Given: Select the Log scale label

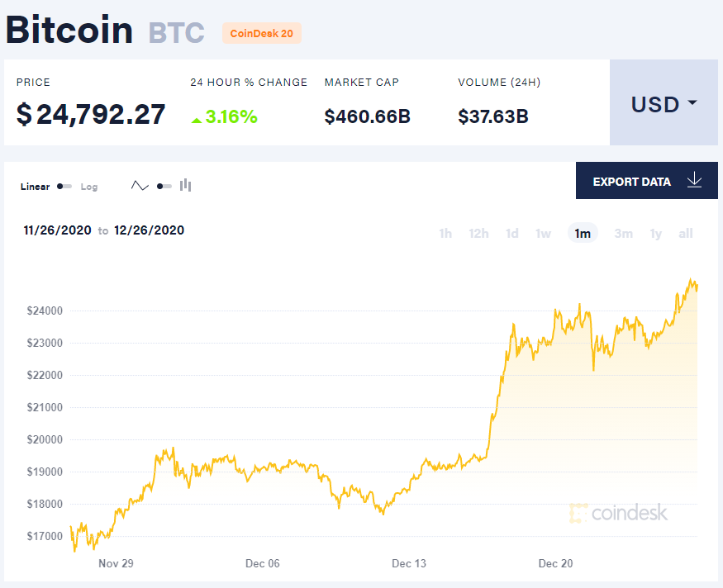Looking at the screenshot, I should (x=89, y=187).
